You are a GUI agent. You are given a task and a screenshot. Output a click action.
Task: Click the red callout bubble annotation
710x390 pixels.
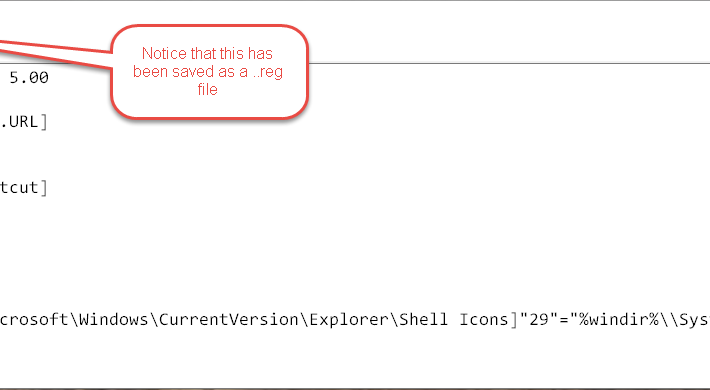point(209,72)
